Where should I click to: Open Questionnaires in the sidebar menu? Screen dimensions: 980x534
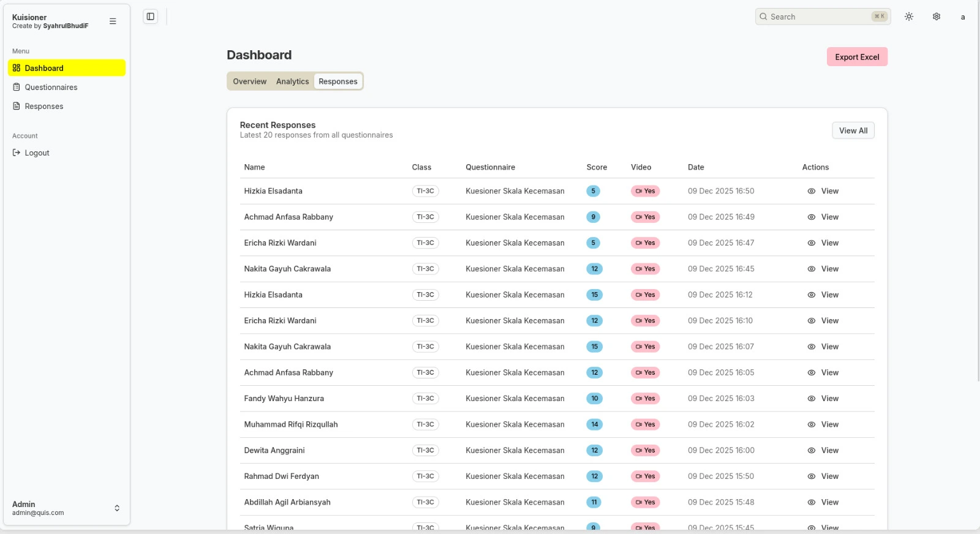coord(51,88)
